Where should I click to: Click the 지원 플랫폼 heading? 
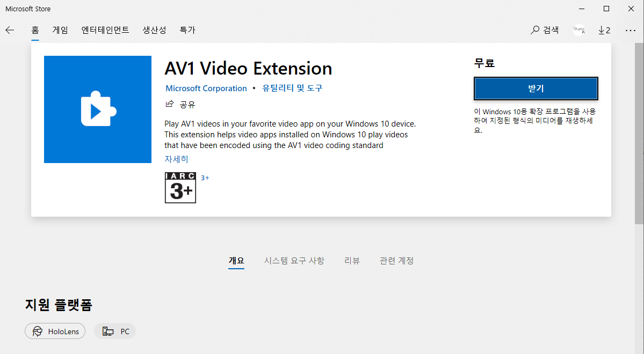click(59, 305)
